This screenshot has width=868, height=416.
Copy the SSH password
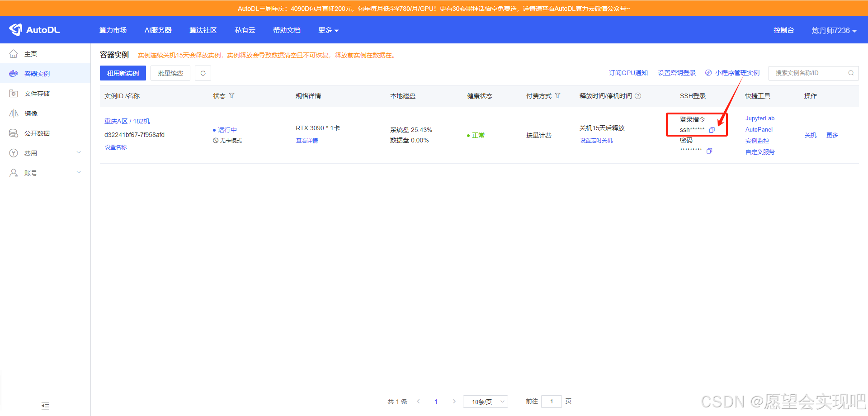709,151
